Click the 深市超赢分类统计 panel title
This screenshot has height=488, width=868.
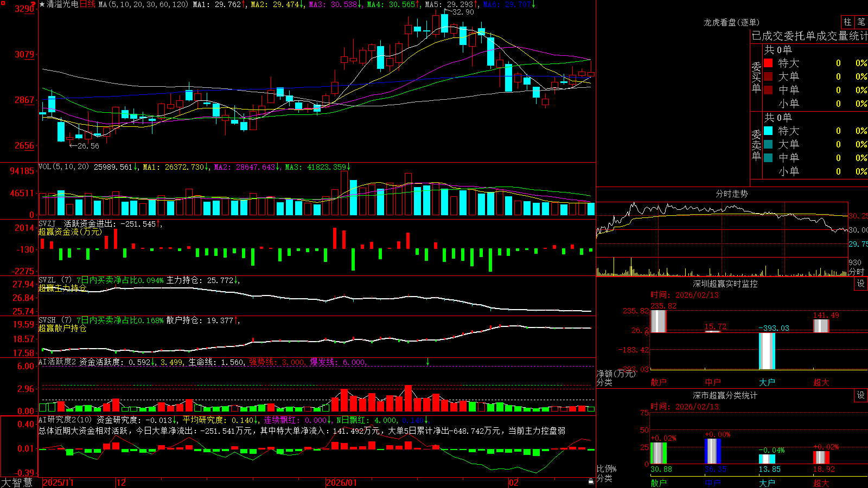[725, 395]
